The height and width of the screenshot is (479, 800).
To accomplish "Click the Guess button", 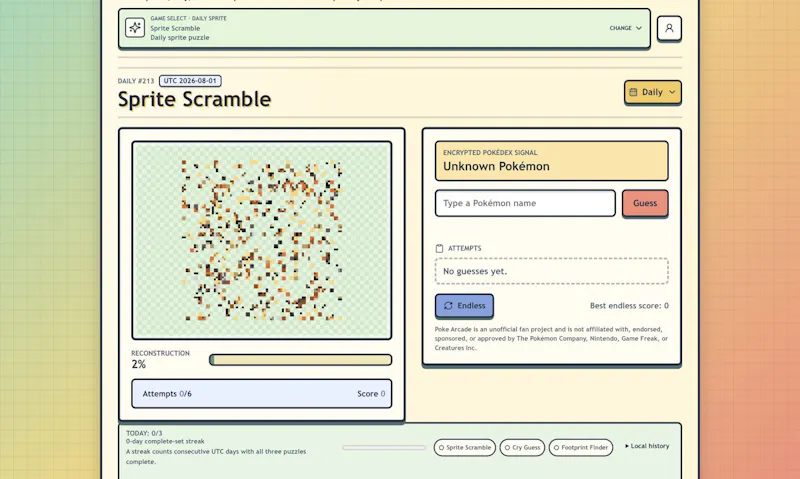I will [645, 203].
